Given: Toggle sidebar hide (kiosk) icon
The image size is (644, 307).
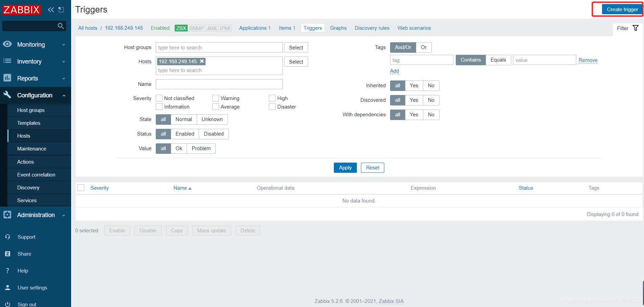Looking at the screenshot, I should click(61, 10).
